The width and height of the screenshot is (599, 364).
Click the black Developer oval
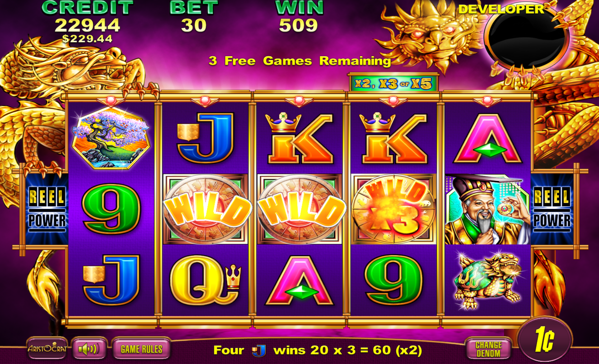tap(526, 37)
